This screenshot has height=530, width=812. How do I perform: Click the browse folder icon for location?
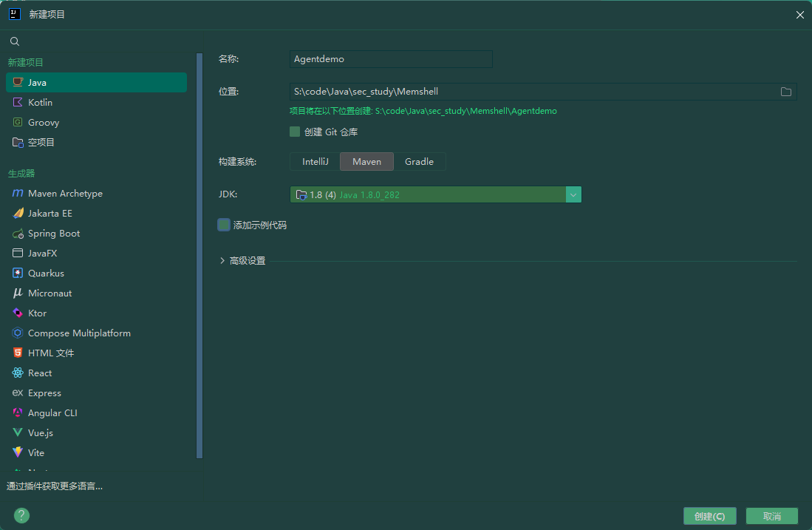(785, 92)
